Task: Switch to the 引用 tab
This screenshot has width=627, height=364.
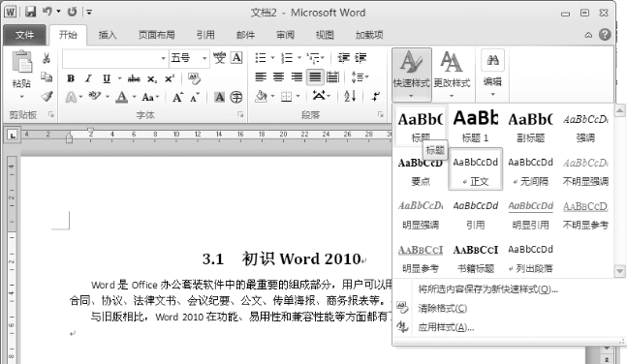Action: tap(205, 35)
